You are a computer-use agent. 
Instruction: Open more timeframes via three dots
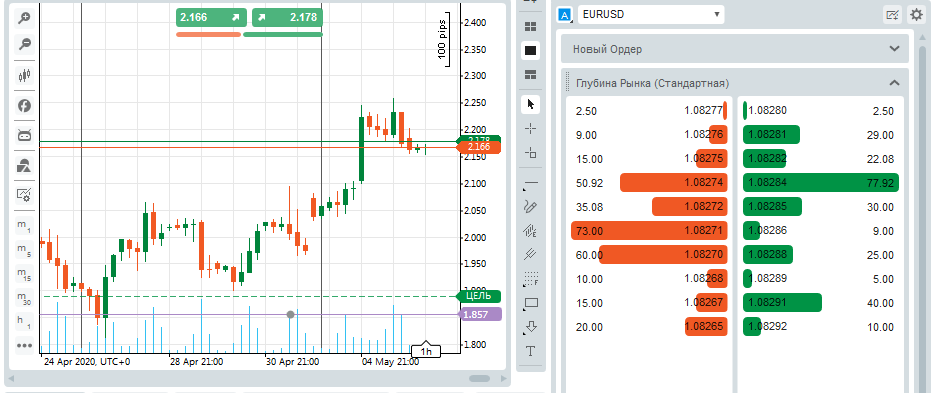(24, 345)
